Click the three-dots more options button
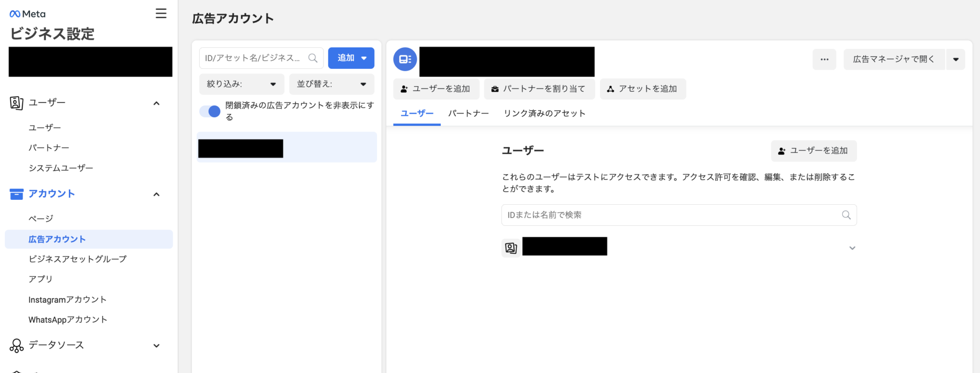The image size is (980, 373). coord(824,59)
